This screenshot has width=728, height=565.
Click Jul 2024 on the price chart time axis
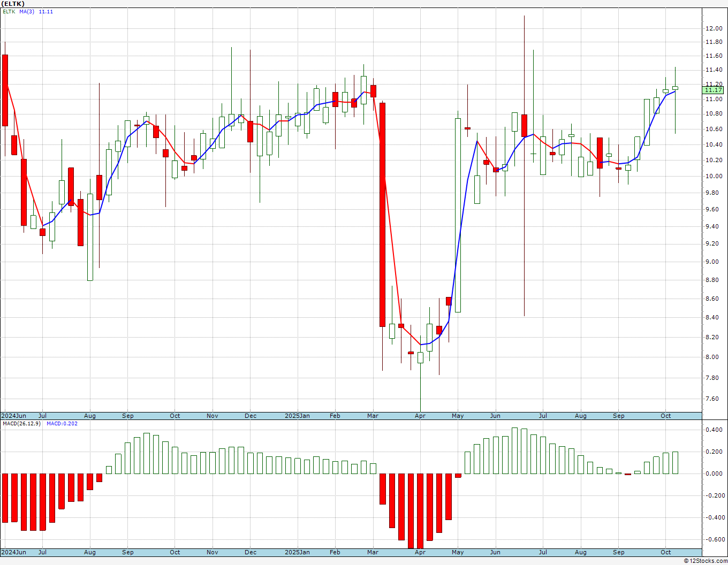42,416
